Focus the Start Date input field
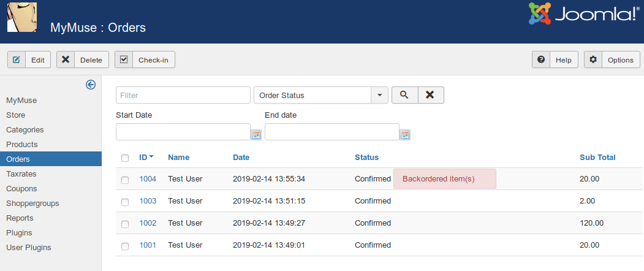The width and height of the screenshot is (644, 271). pos(183,132)
